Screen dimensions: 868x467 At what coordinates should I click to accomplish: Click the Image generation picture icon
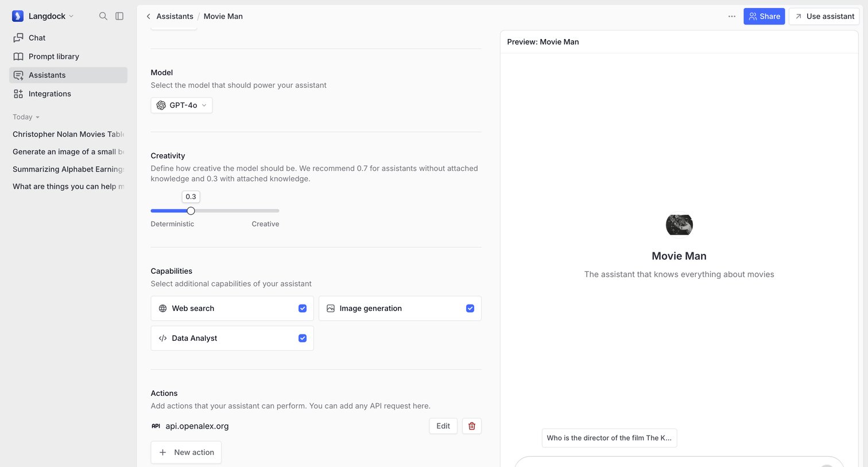[x=331, y=309]
